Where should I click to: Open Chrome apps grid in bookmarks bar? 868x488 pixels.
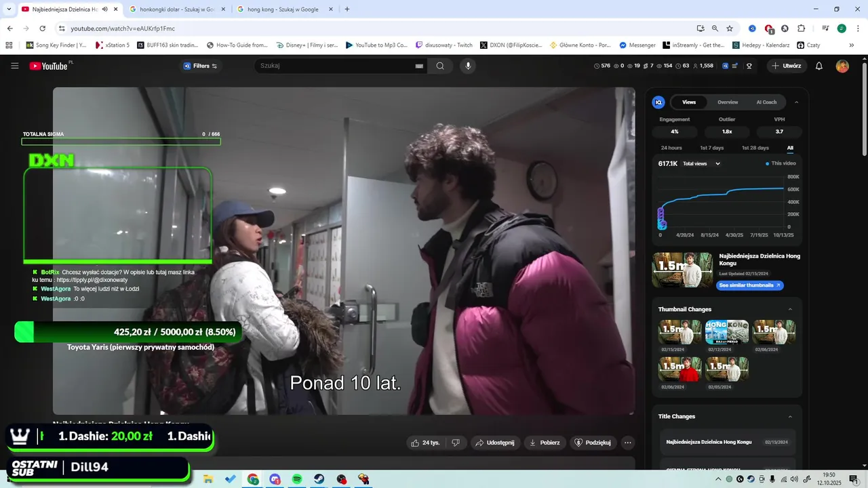[x=9, y=45]
